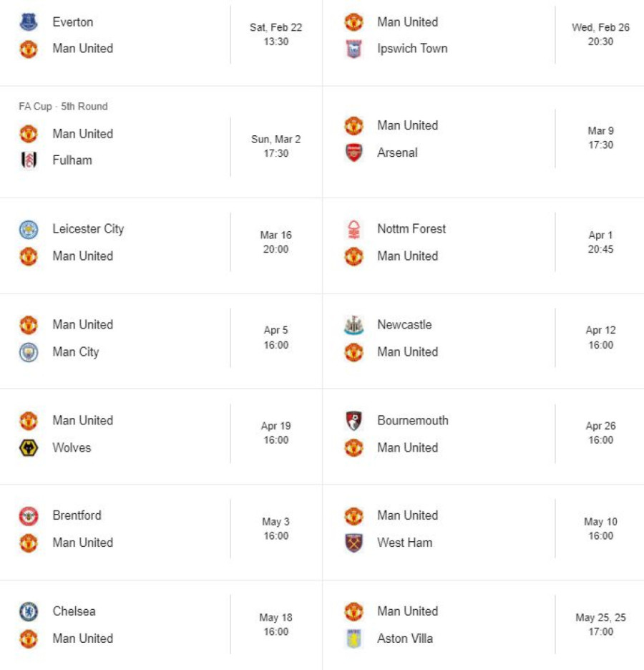The height and width of the screenshot is (670, 644).
Task: Click the Wolves logo icon
Action: (29, 448)
